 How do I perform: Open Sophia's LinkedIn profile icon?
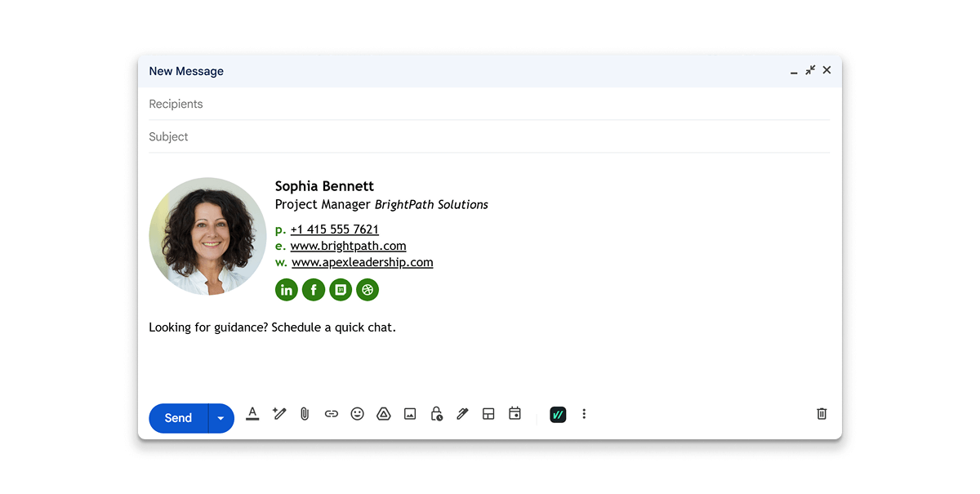286,289
